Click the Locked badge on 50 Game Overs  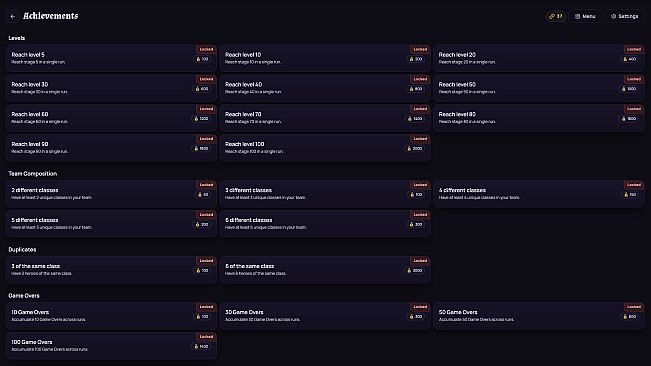(x=634, y=307)
